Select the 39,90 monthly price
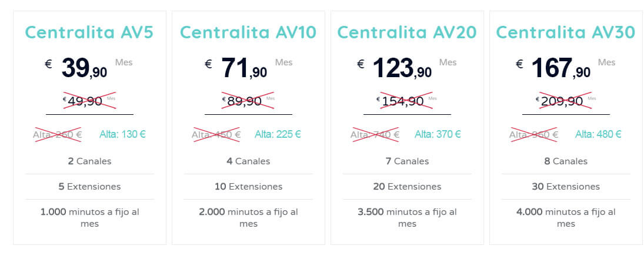644x265 pixels. [x=84, y=68]
